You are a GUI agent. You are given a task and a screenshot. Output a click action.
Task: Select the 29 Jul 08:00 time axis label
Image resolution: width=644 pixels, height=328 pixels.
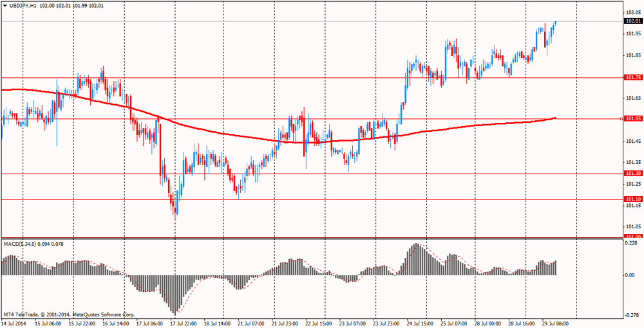(555, 323)
